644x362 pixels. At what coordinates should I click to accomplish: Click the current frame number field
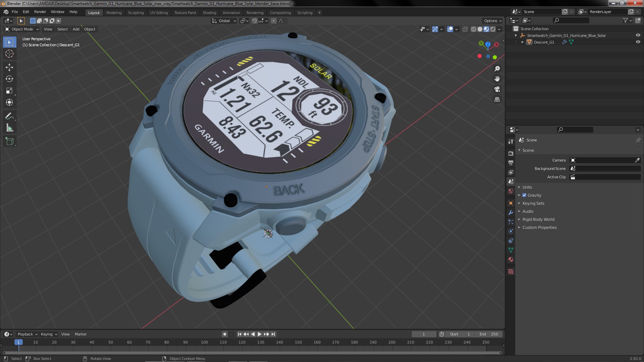tap(424, 334)
